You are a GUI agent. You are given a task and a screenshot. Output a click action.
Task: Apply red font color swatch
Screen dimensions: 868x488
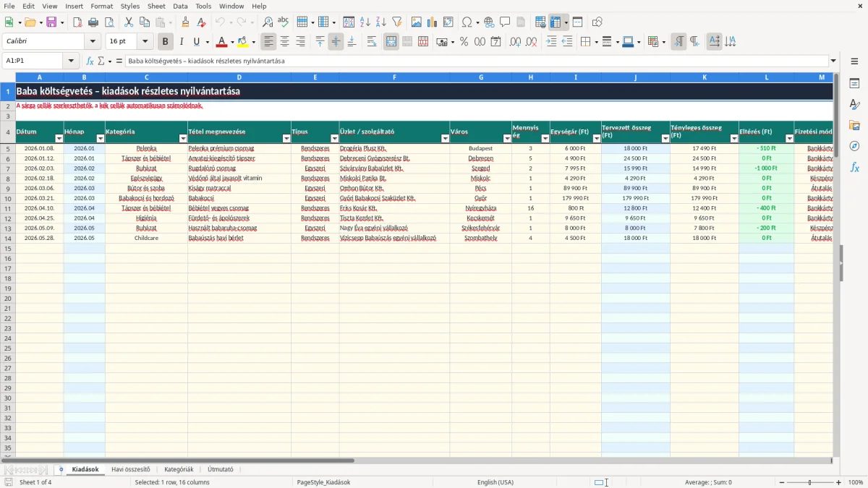pyautogui.click(x=222, y=42)
